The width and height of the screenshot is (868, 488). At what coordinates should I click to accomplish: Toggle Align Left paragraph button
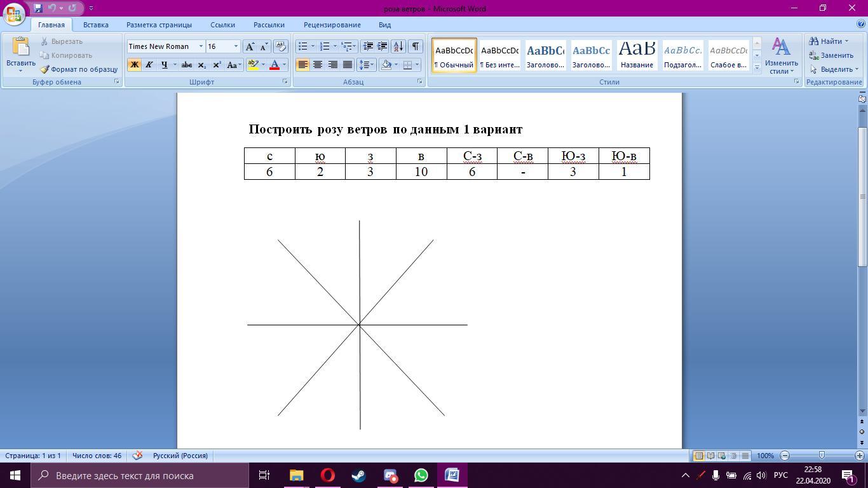(302, 65)
